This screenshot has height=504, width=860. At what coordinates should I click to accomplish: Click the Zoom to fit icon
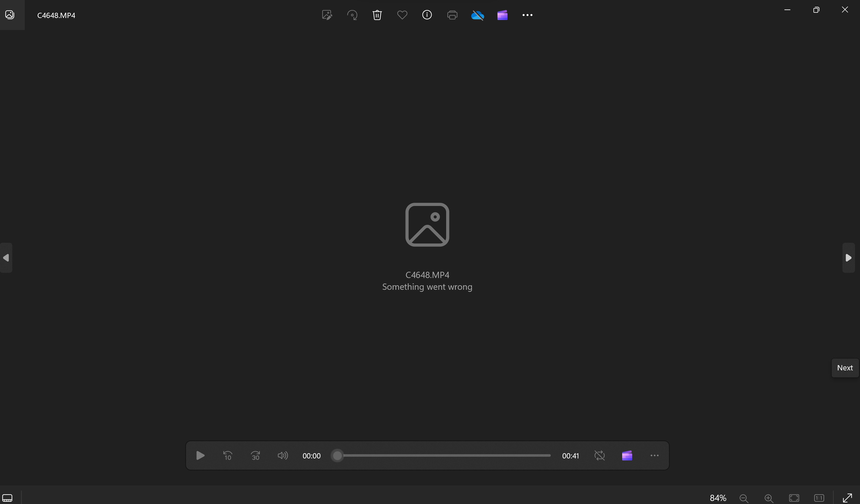(794, 498)
